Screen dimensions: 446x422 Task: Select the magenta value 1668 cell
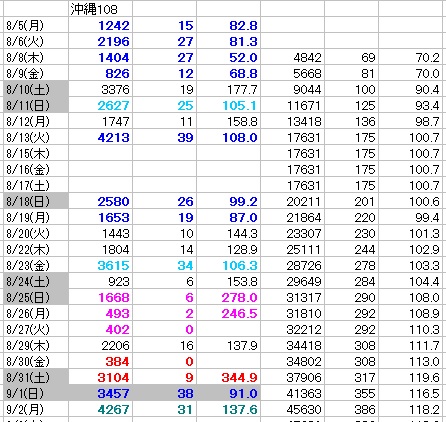[100, 297]
